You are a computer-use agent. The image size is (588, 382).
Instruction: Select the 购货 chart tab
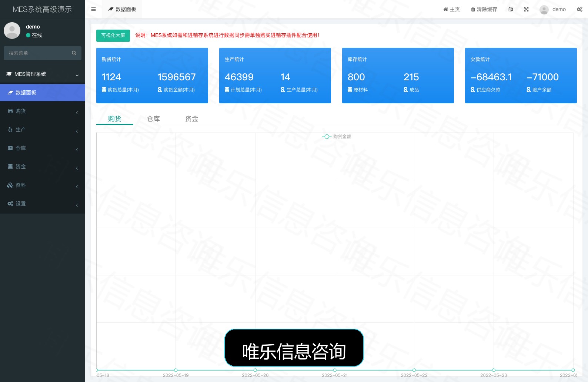[115, 118]
